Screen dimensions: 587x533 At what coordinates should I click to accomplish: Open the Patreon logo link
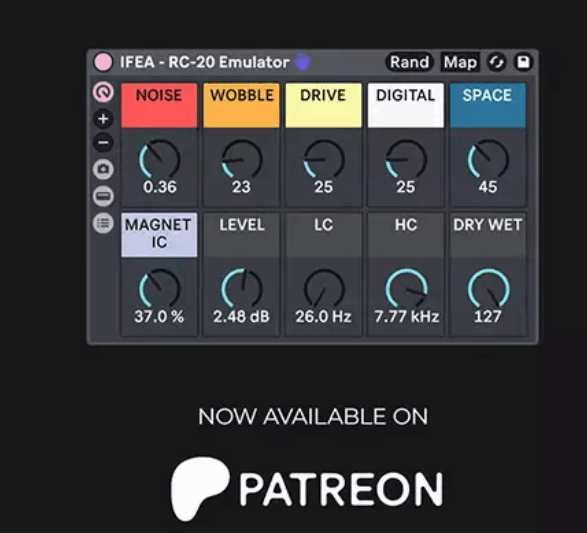[x=307, y=488]
